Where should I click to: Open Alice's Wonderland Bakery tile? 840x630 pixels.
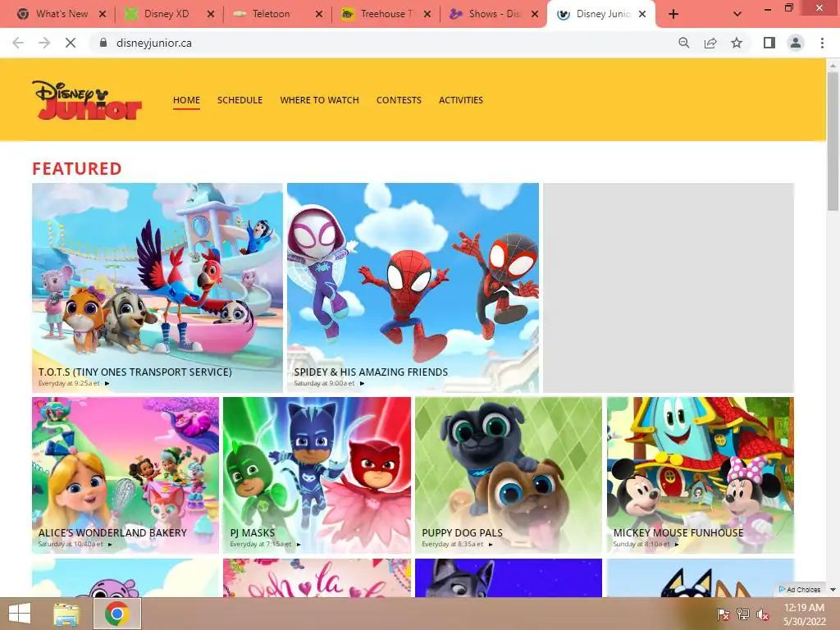(x=126, y=475)
